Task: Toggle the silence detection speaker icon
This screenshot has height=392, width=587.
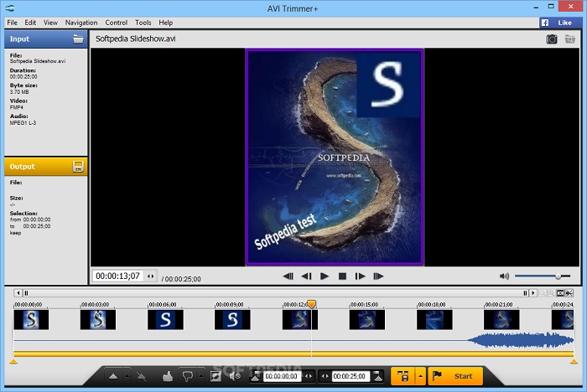Action: (x=235, y=376)
